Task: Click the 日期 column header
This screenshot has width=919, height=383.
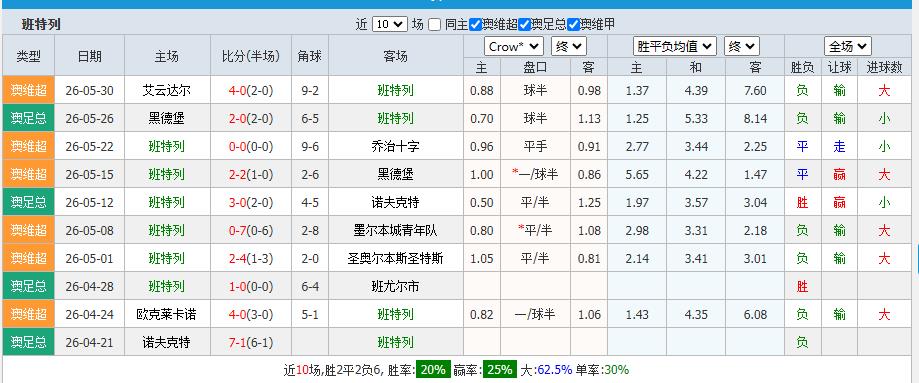Action: tap(90, 56)
